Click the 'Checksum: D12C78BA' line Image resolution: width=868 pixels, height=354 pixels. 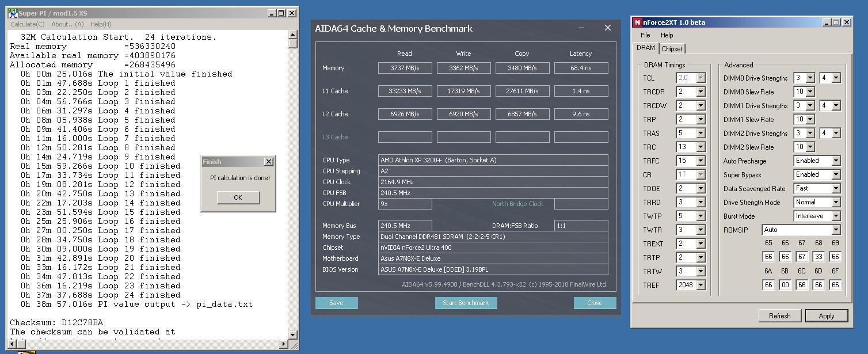56,322
